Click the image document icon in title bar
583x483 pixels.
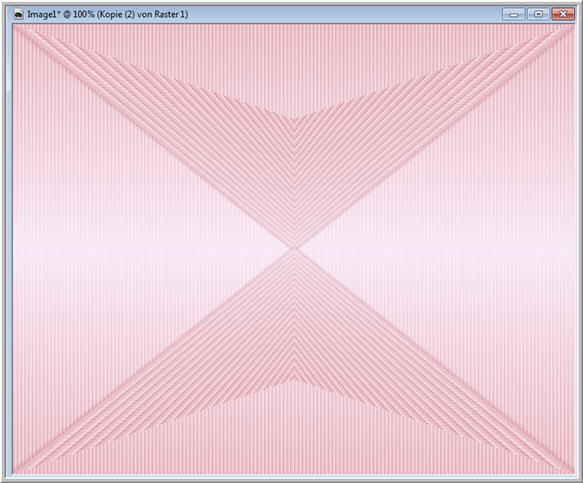(x=18, y=15)
